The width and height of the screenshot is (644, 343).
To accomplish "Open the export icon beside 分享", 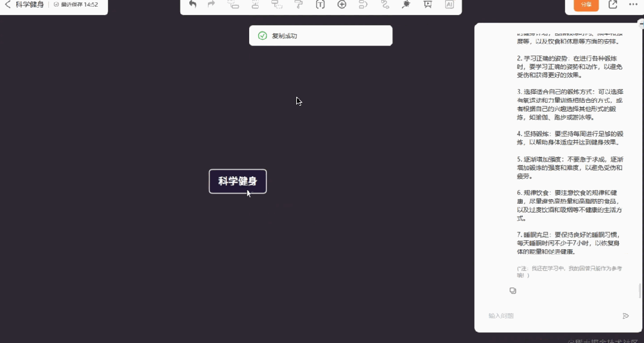I will pos(613,4).
